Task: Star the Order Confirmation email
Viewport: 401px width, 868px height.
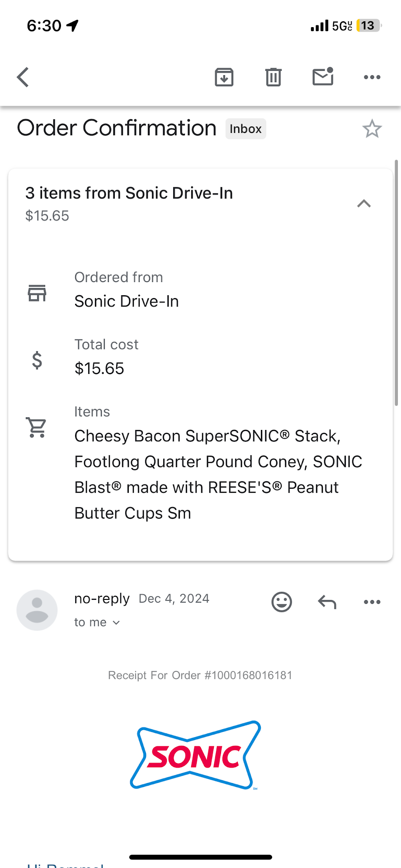Action: click(372, 129)
